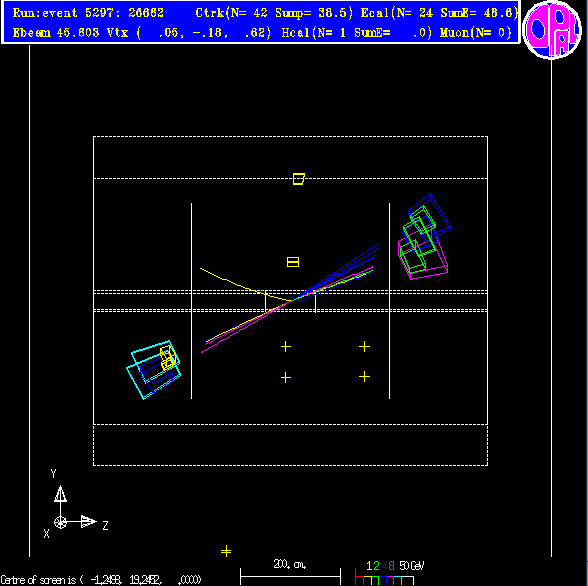
Task: Click the Muon(N= 0) readout
Action: [476, 33]
